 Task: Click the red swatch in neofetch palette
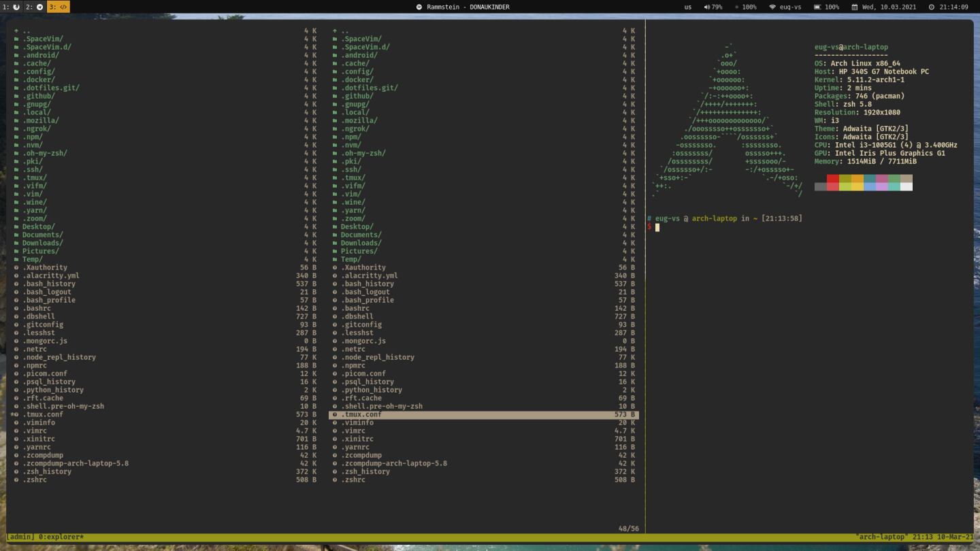tap(832, 178)
